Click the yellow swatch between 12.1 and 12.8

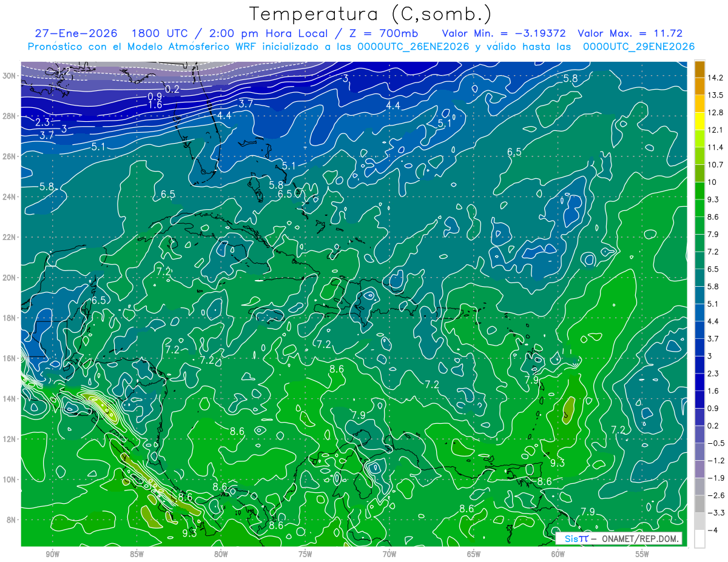[699, 121]
